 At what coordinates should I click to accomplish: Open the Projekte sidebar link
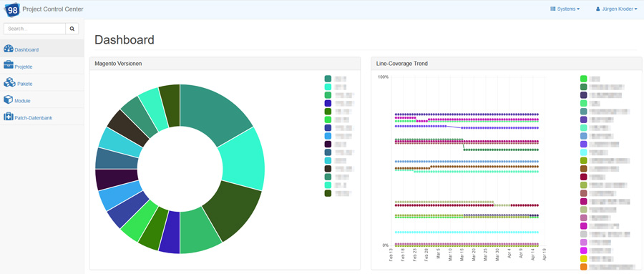pos(42,66)
